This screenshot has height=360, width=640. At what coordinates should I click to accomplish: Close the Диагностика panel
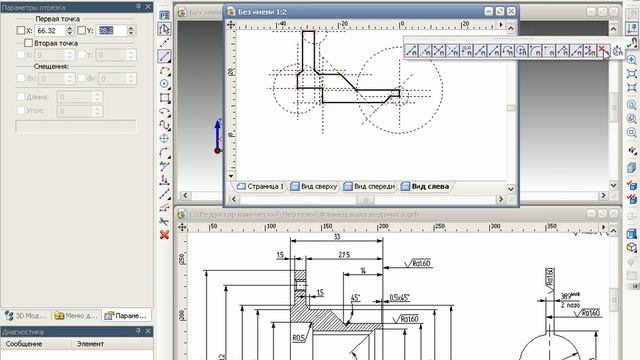pos(148,331)
